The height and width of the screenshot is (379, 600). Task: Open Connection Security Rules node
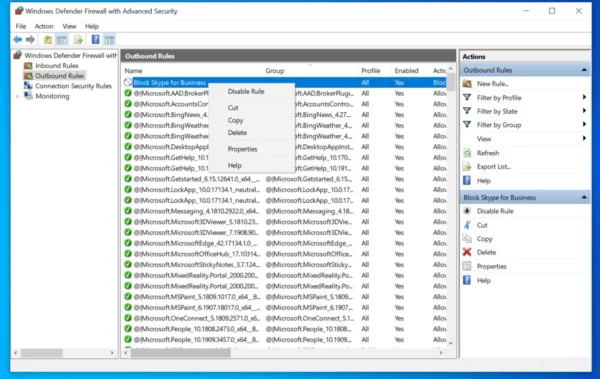73,86
